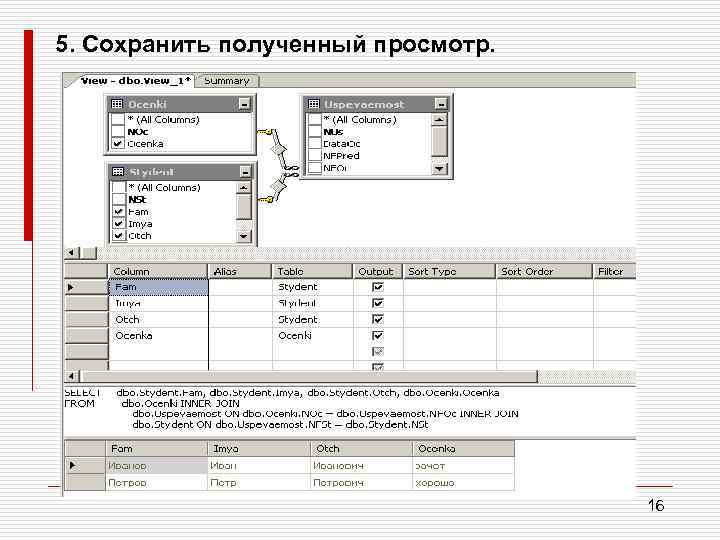Screen dimensions: 720x540
Task: Click the Sort Type cell for Fam row
Action: click(450, 287)
